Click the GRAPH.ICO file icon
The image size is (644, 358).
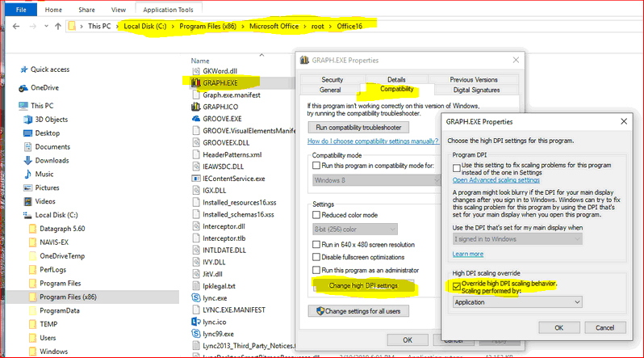(196, 107)
